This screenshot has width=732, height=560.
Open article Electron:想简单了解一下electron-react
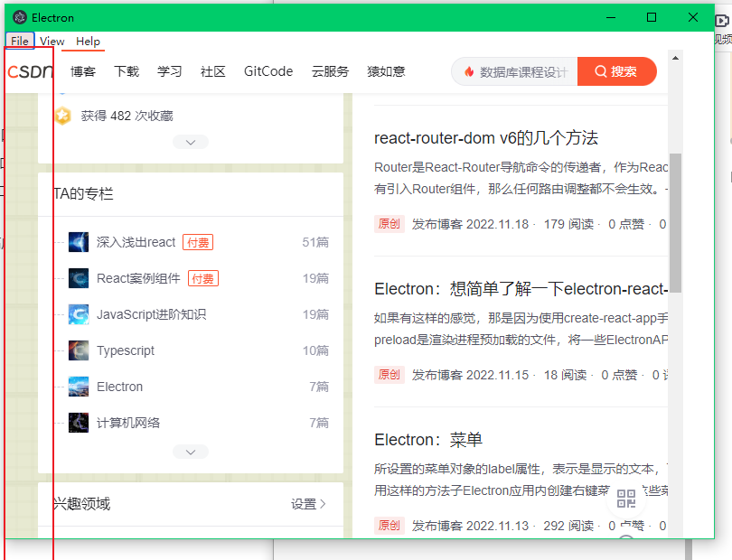pyautogui.click(x=521, y=289)
